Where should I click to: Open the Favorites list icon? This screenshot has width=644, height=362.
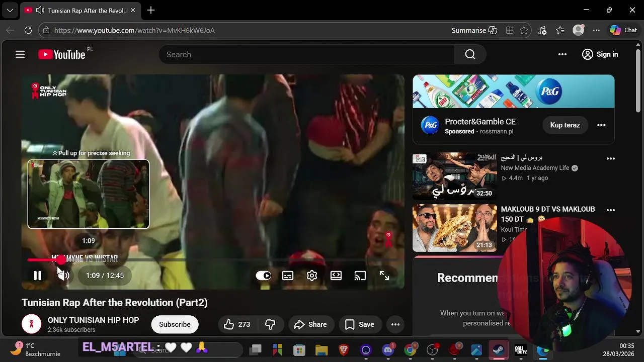pos(560,30)
